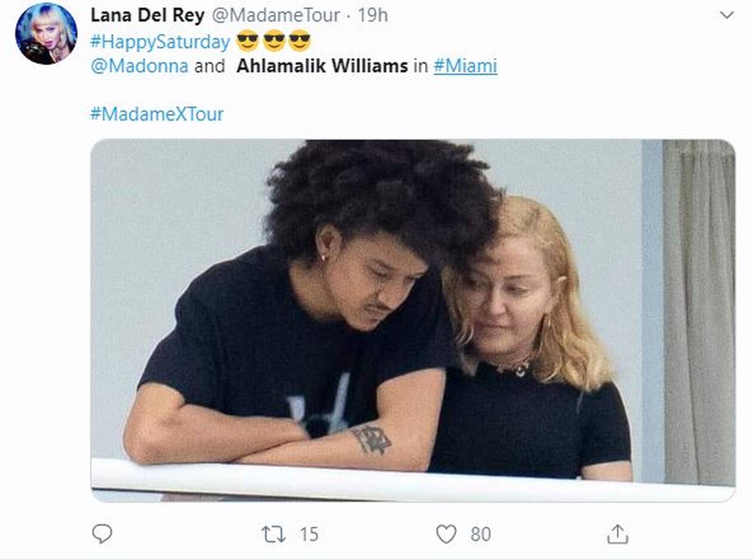Open the #HappySaturday hashtag
Image resolution: width=753 pixels, height=560 pixels.
point(160,42)
